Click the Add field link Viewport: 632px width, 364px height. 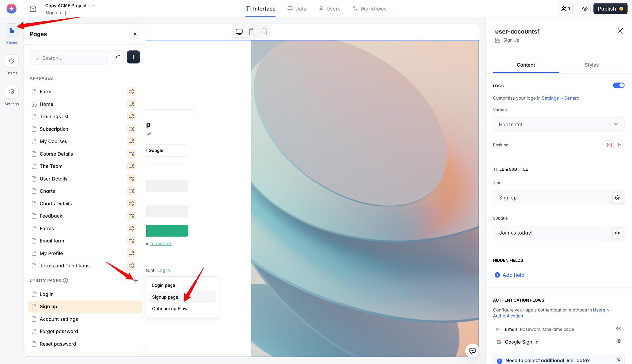point(513,275)
